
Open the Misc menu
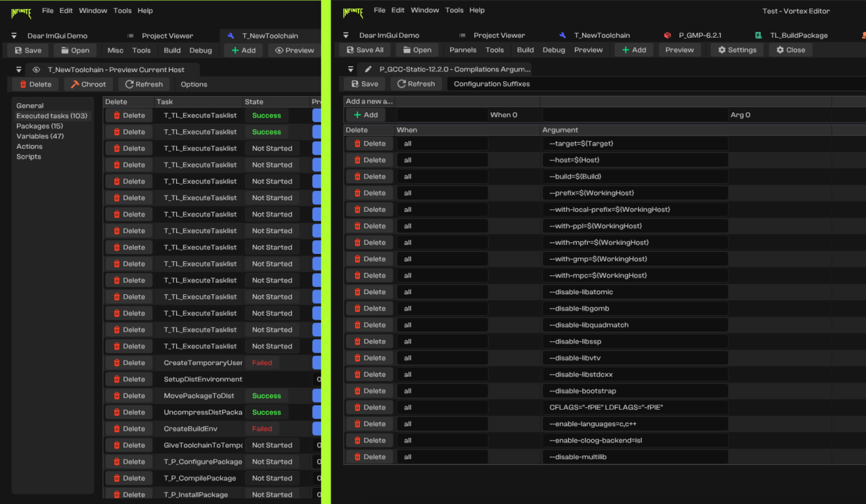click(x=115, y=51)
